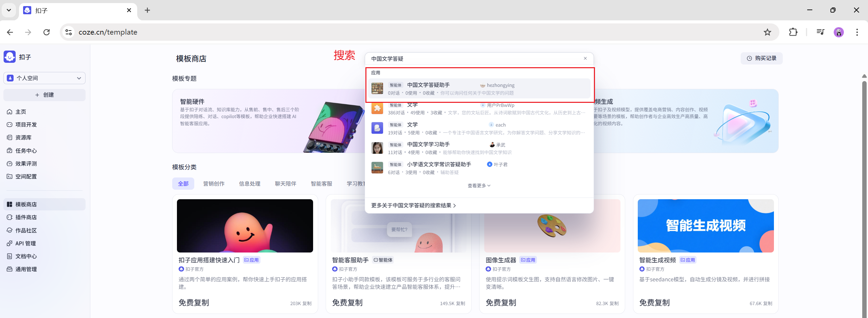Screen dimensions: 868x318
Task: Select the 中国文学学习助手 search result
Action: [479, 148]
